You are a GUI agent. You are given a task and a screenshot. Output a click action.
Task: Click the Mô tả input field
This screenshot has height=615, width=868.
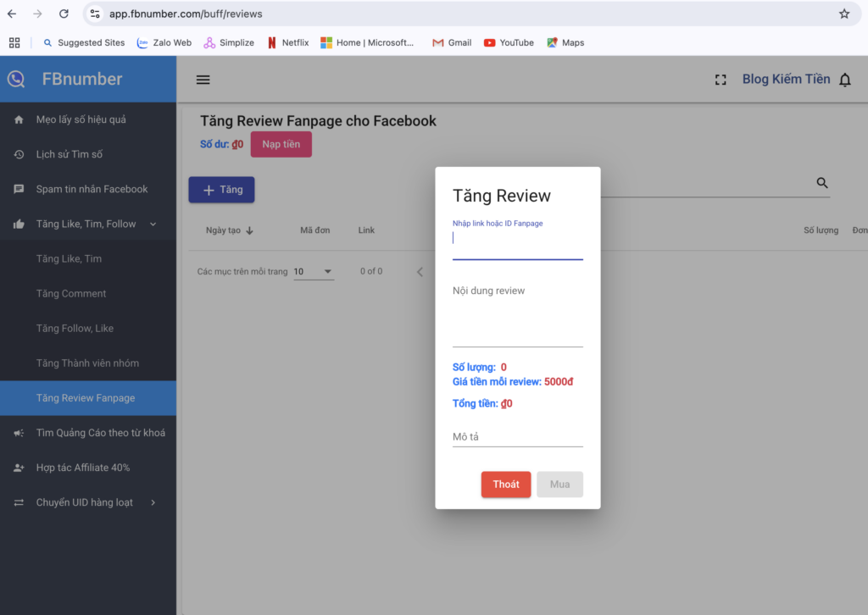517,437
